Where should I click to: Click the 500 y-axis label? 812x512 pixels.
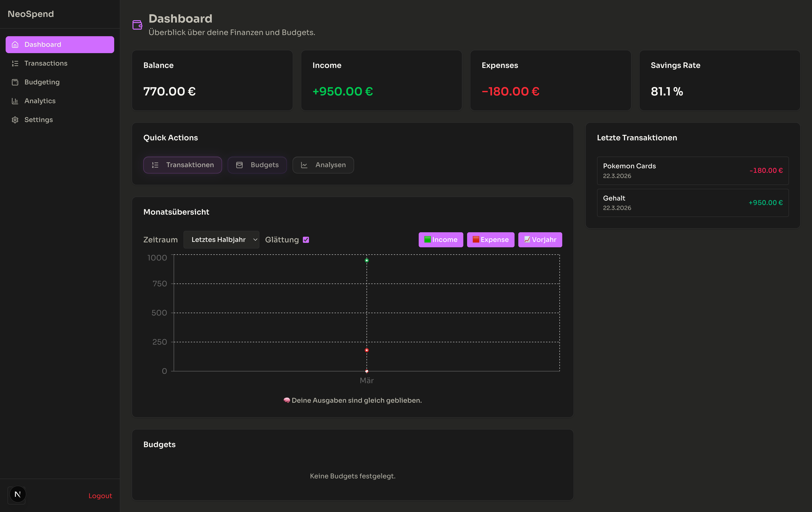coord(159,313)
